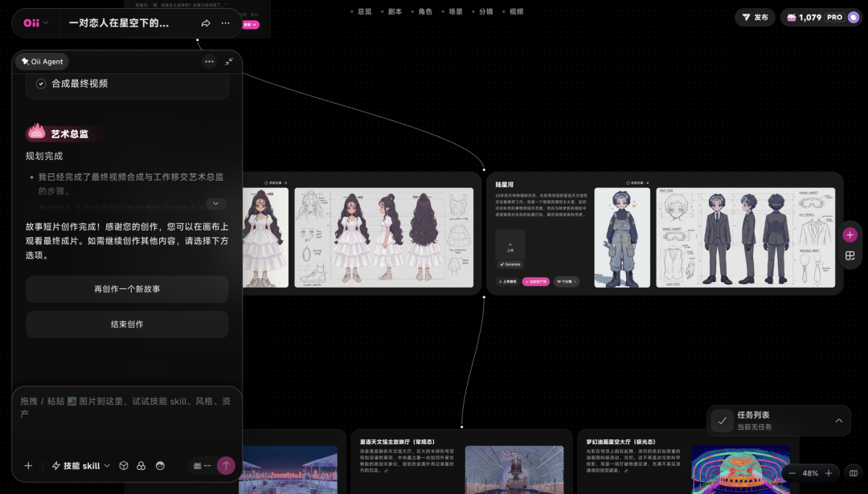Screen dimensions: 868x494
Task: Click the layout grid icon below pink plus
Action: pos(850,256)
